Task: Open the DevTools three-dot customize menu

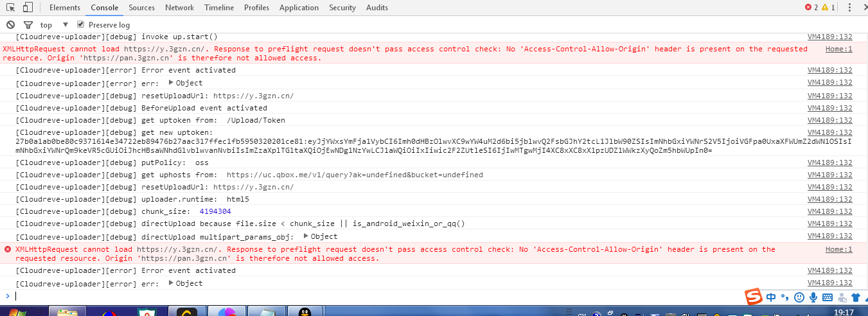Action: coord(848,8)
